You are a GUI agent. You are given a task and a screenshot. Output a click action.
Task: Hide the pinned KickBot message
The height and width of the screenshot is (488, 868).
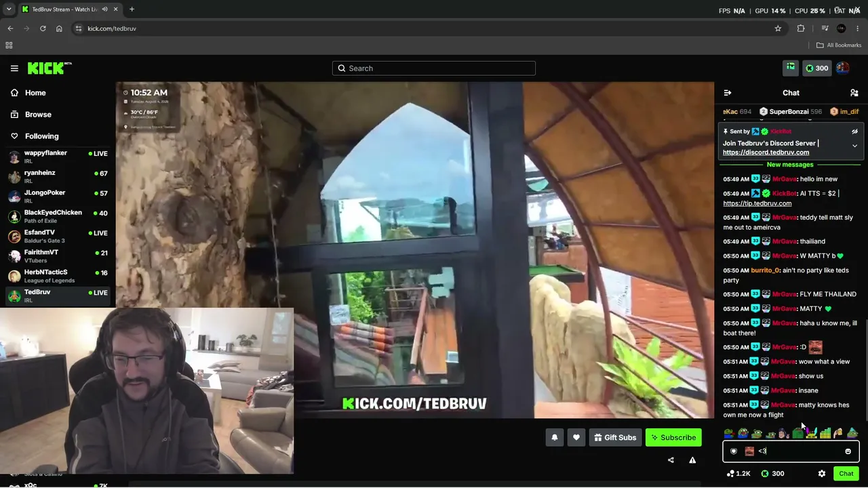(x=854, y=131)
